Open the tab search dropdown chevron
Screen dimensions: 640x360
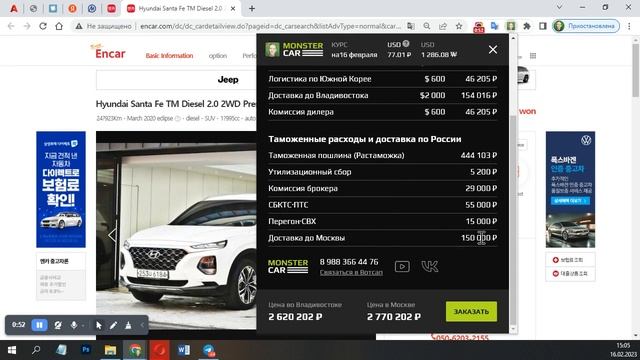pyautogui.click(x=559, y=7)
